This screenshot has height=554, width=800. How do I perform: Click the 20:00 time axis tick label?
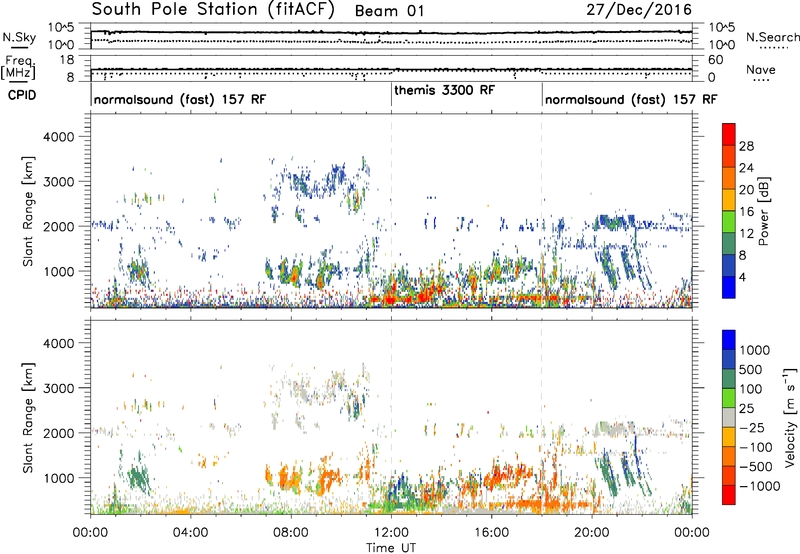[x=591, y=533]
